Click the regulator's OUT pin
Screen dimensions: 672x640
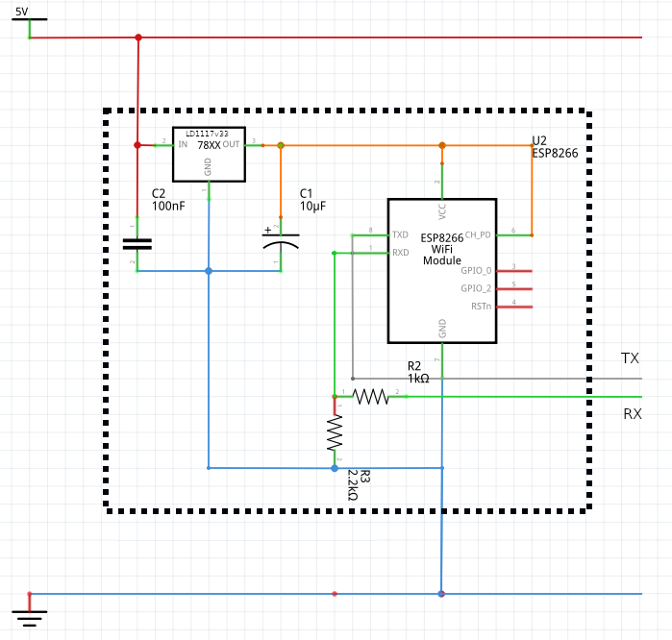pyautogui.click(x=253, y=145)
